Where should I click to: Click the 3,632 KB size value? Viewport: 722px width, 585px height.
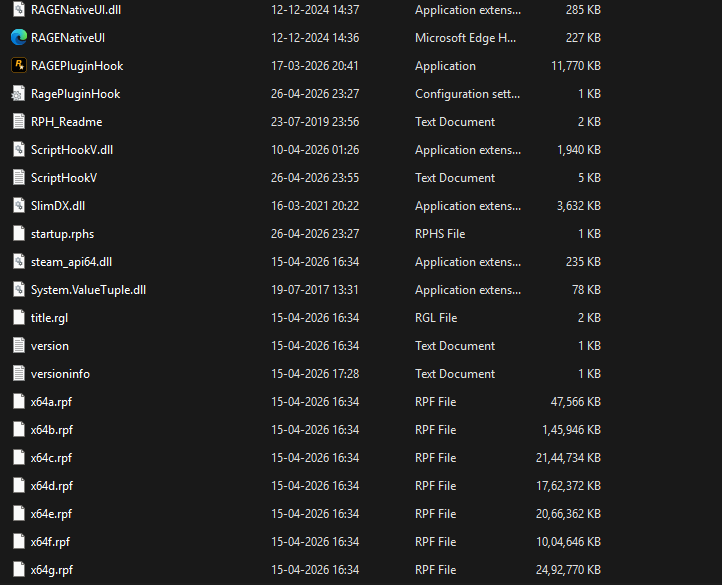pos(578,206)
